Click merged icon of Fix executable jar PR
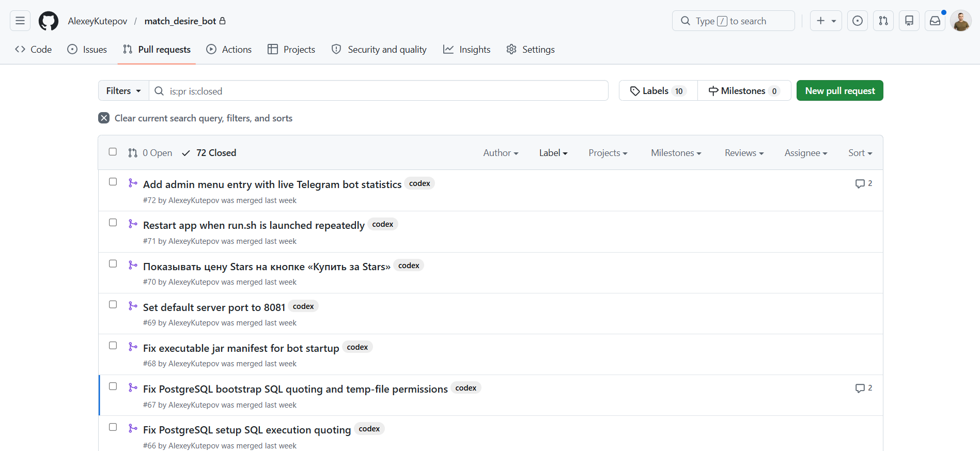 (x=133, y=347)
